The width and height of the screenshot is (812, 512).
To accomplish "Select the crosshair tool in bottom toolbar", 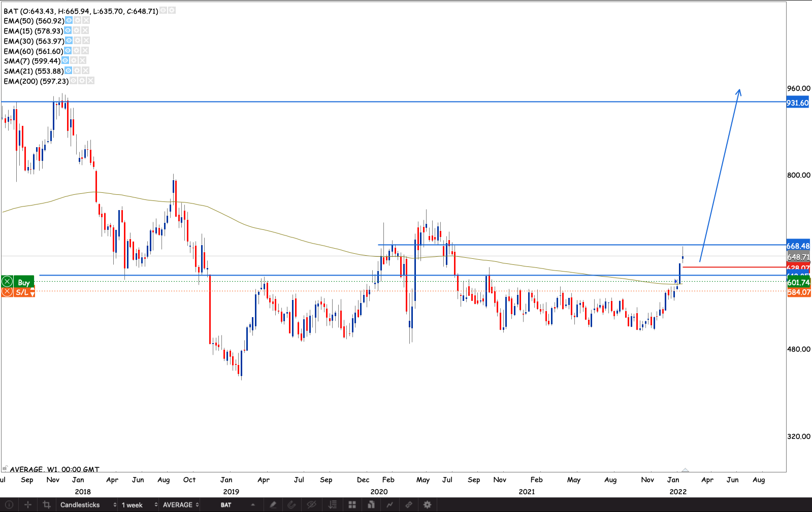I will [x=28, y=504].
